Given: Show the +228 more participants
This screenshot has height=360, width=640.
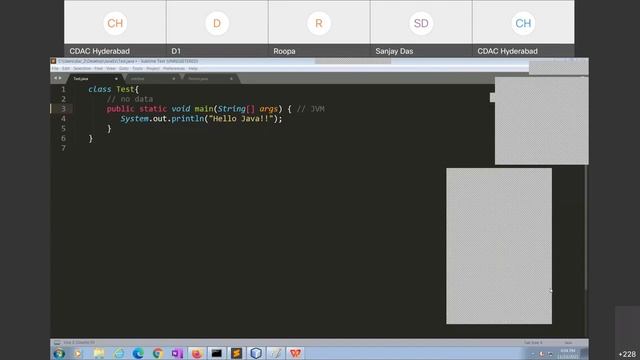Looking at the screenshot, I should click(x=627, y=354).
